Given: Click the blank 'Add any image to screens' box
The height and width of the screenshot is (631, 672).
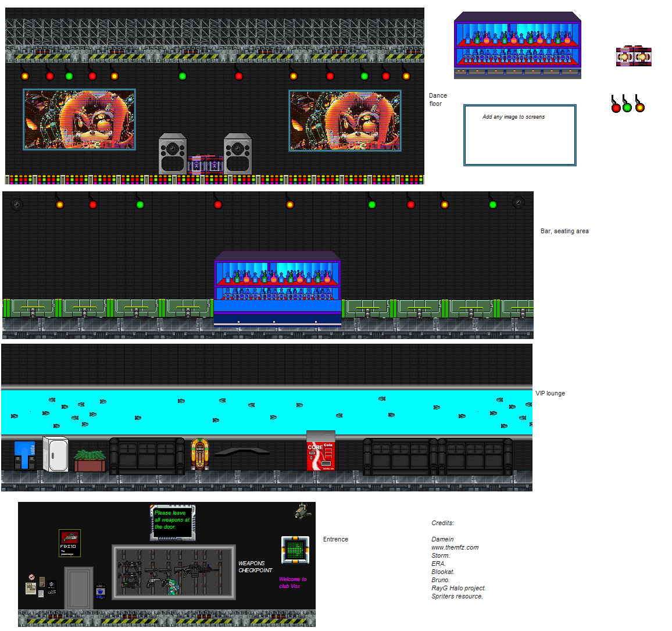Looking at the screenshot, I should 520,135.
